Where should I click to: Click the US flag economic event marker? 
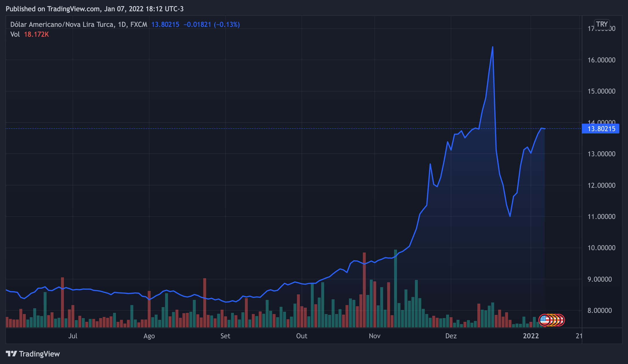point(544,320)
